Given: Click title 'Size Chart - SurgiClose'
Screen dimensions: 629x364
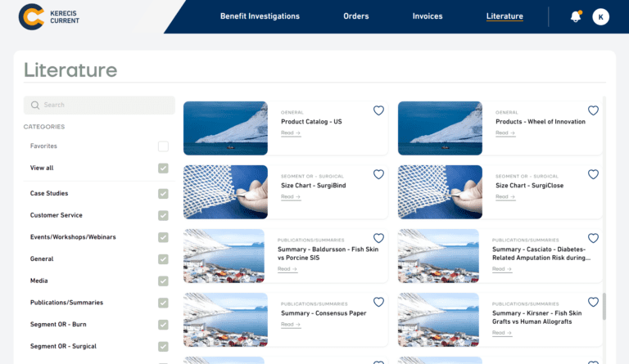Looking at the screenshot, I should 530,186.
